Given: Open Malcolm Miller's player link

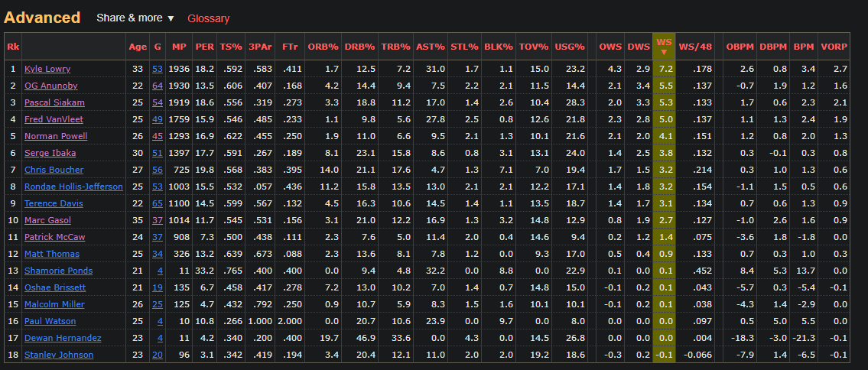Looking at the screenshot, I should point(54,305).
